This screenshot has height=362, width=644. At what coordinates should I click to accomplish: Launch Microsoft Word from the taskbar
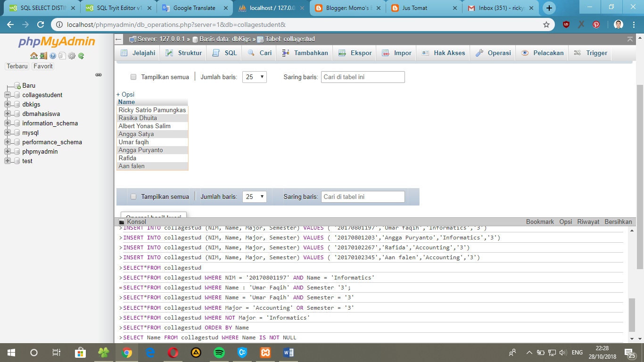288,352
